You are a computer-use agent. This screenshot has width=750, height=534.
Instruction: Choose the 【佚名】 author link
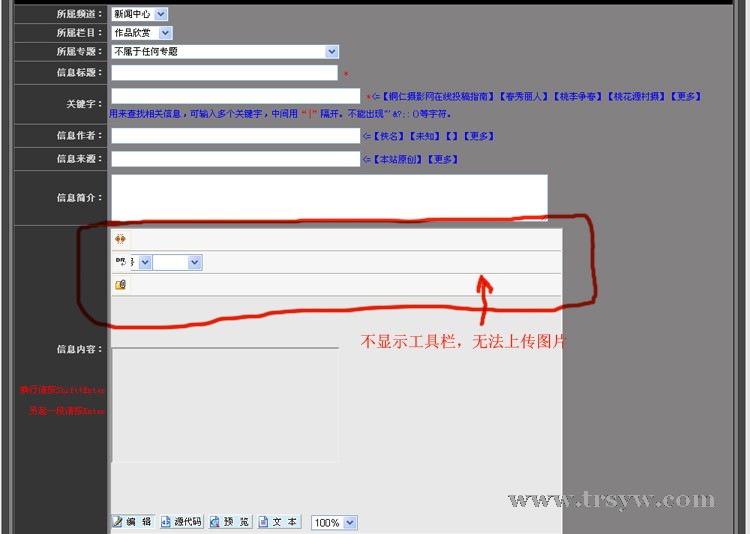389,136
